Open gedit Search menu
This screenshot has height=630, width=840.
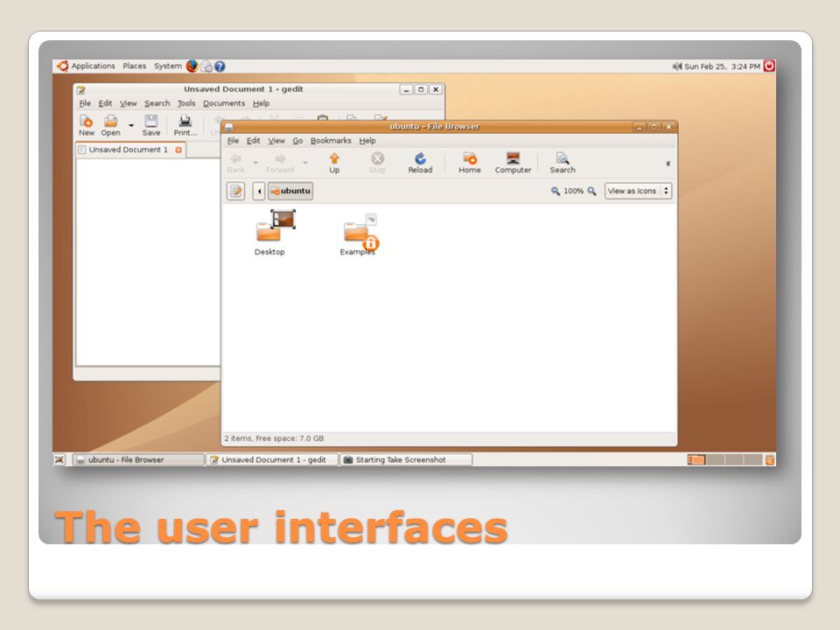pos(157,103)
